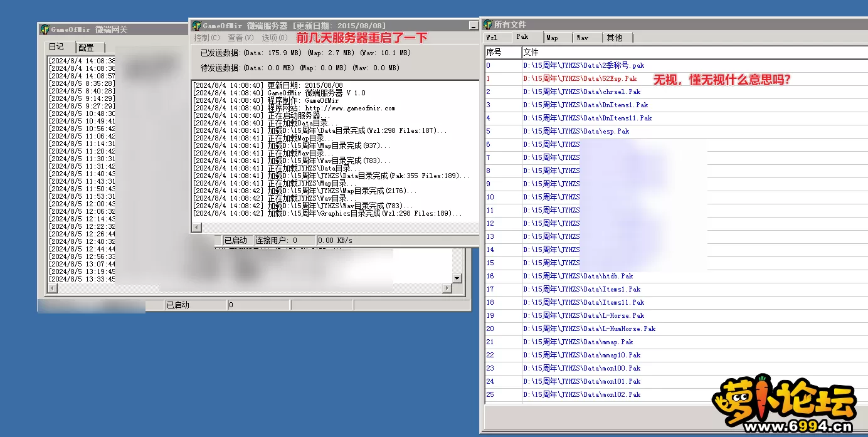Click the 连接用户: 0 status field
The width and height of the screenshot is (868, 437).
pos(284,240)
